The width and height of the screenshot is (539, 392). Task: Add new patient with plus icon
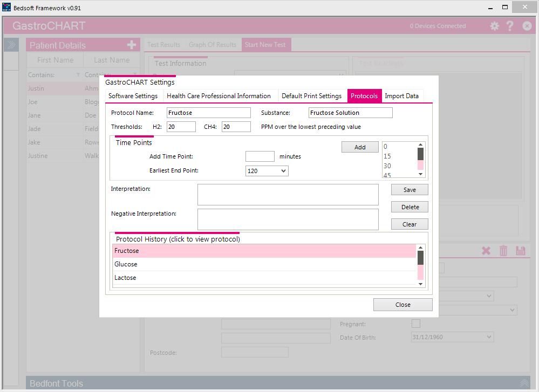tap(131, 45)
